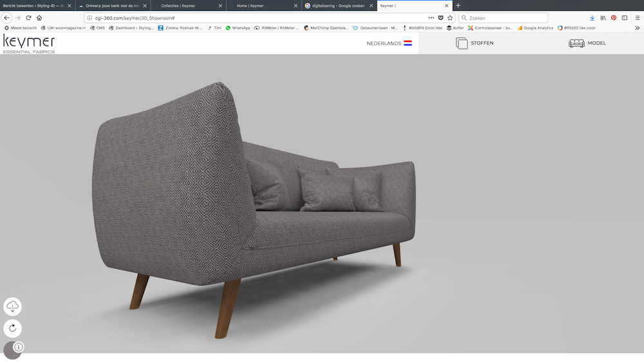The image size is (644, 363).
Task: Open the Model sofa selection panel
Action: click(587, 43)
